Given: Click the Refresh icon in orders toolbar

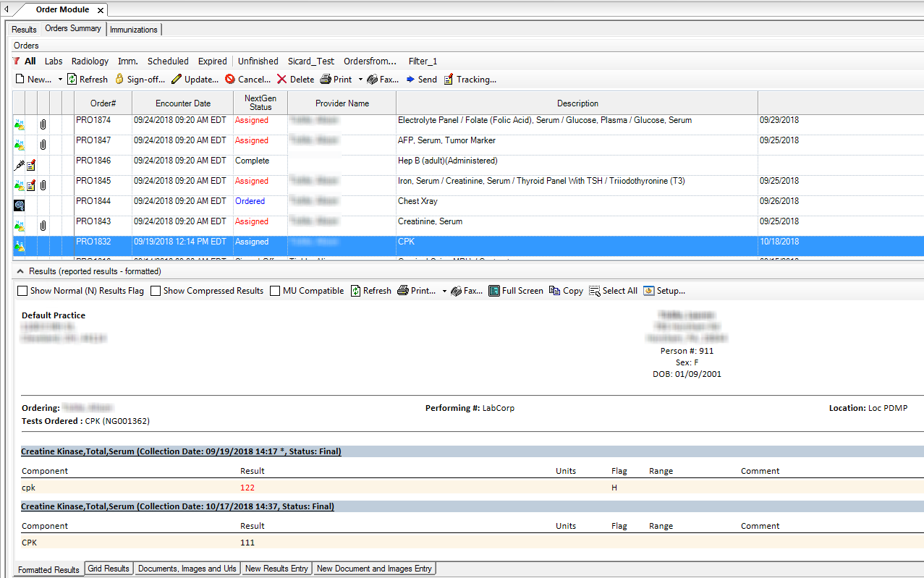Looking at the screenshot, I should (72, 80).
